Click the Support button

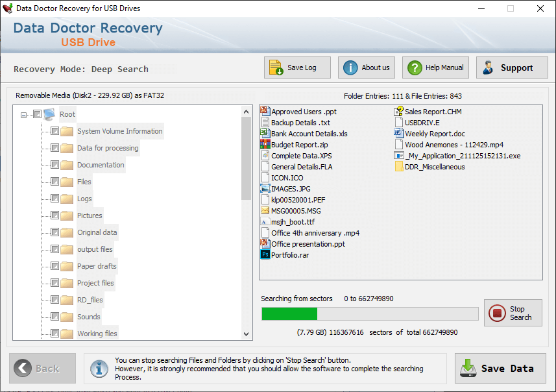(512, 67)
